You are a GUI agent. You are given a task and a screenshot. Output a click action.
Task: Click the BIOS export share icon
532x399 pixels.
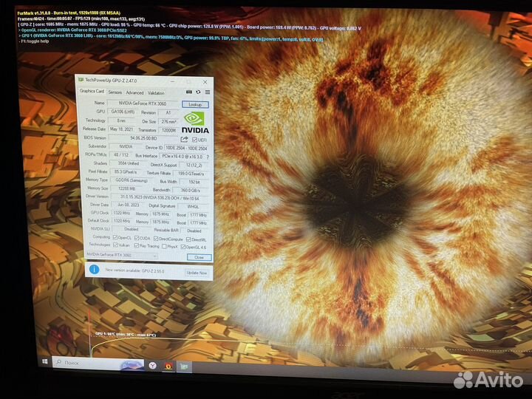[x=185, y=138]
